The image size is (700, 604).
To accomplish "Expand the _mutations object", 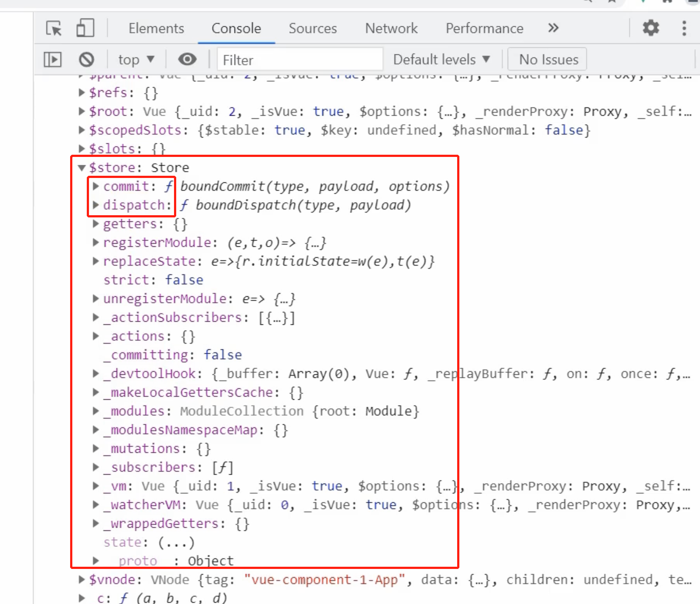I will click(96, 449).
